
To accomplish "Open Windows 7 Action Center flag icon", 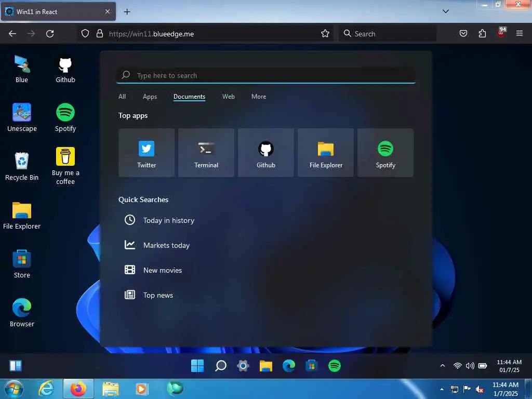I will coord(467,389).
